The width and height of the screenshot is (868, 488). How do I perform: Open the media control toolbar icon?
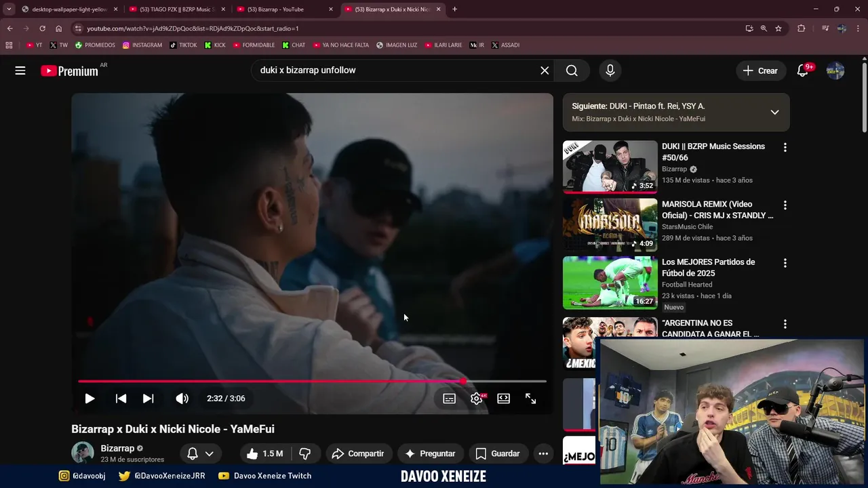(825, 28)
